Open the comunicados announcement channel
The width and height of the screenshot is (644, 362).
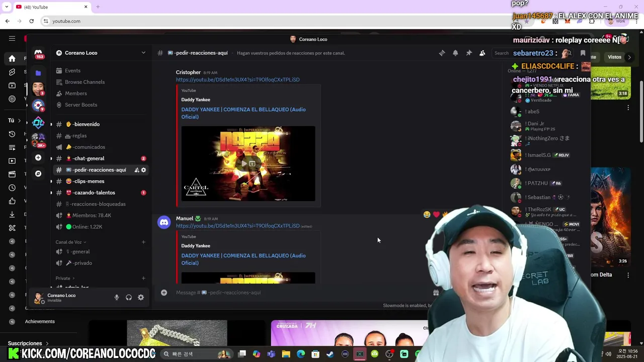coord(101,147)
